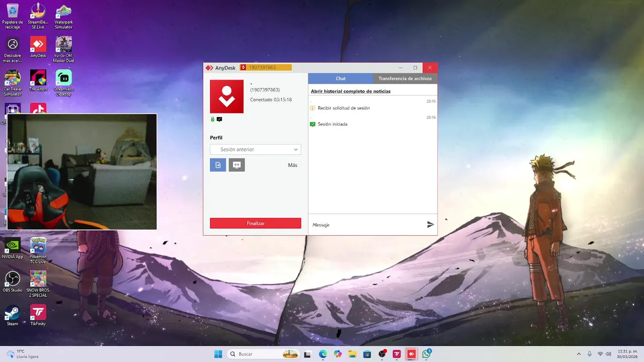Click the green lock icon under the AnyDesk avatar

212,119
